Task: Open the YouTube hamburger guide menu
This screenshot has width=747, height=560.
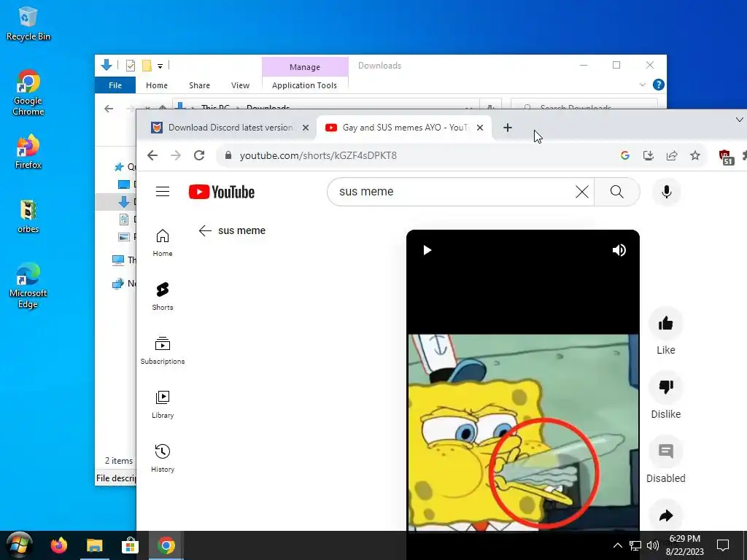Action: pos(163,192)
